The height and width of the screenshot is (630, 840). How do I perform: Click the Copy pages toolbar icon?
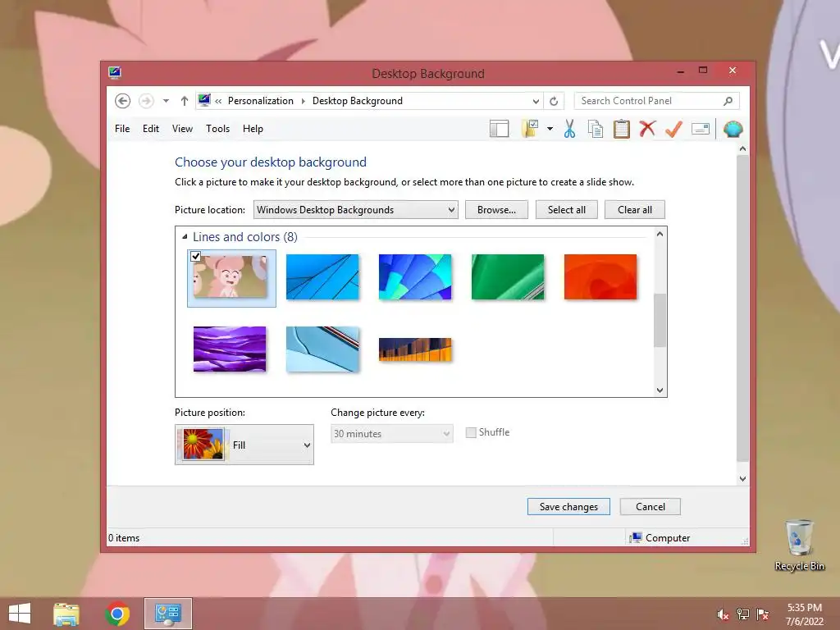(x=596, y=129)
